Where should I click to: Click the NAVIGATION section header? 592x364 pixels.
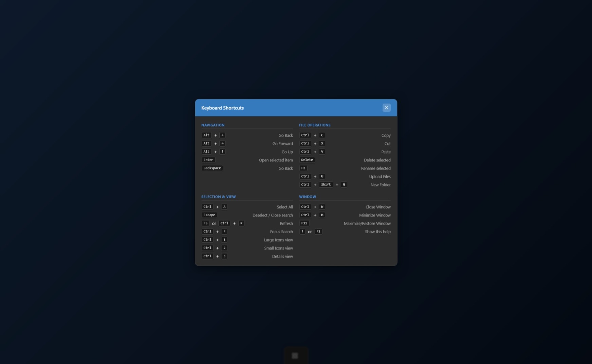pyautogui.click(x=213, y=125)
